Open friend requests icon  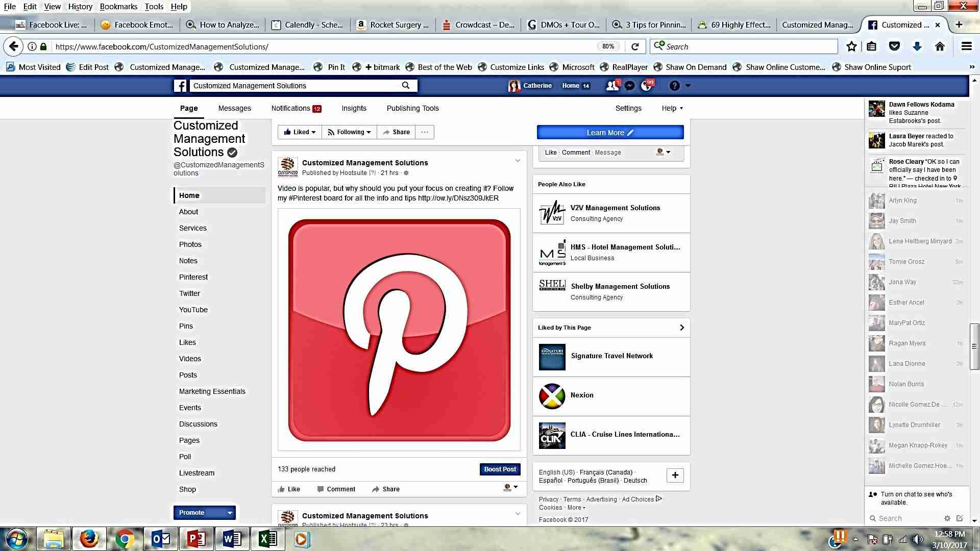[612, 86]
